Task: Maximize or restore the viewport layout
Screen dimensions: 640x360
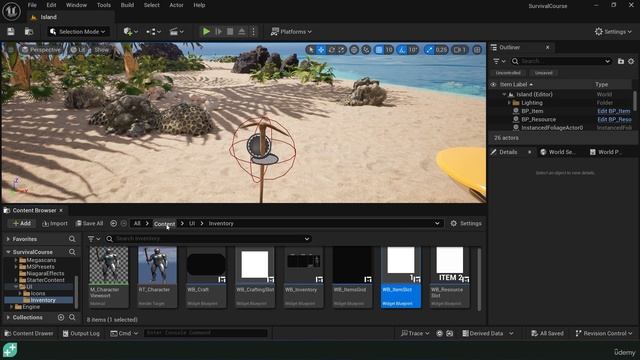Action: tap(477, 50)
